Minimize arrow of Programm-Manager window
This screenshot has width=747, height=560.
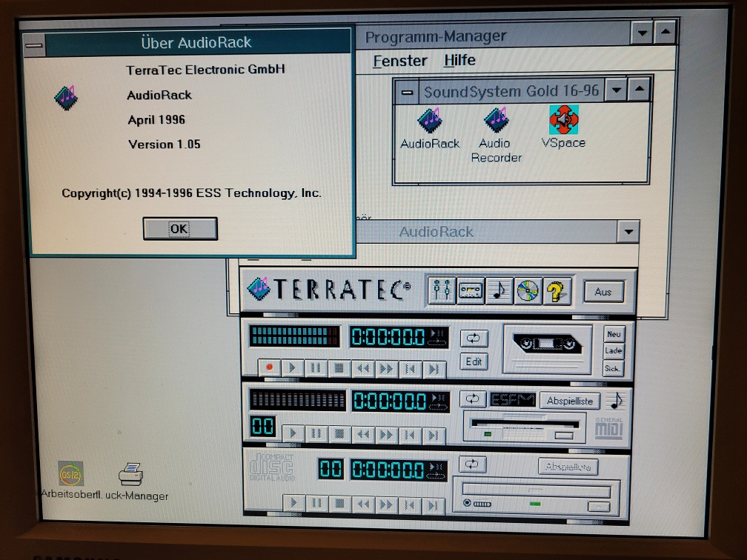point(643,33)
